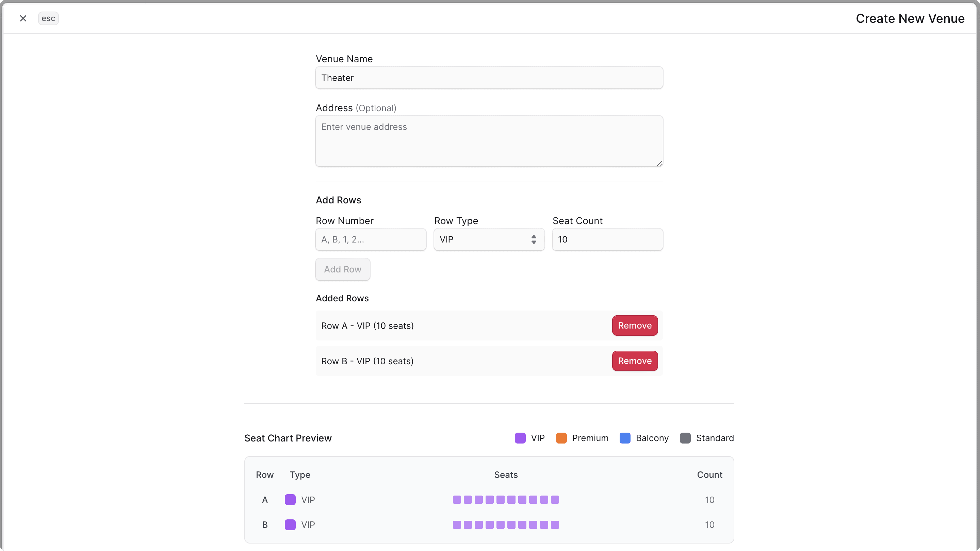Screen dimensions: 980x551
Task: Click the Row Type stepper arrows
Action: [534, 239]
